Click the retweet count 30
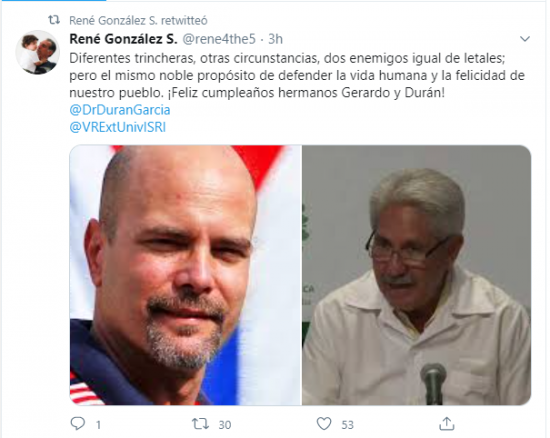 coord(225,425)
